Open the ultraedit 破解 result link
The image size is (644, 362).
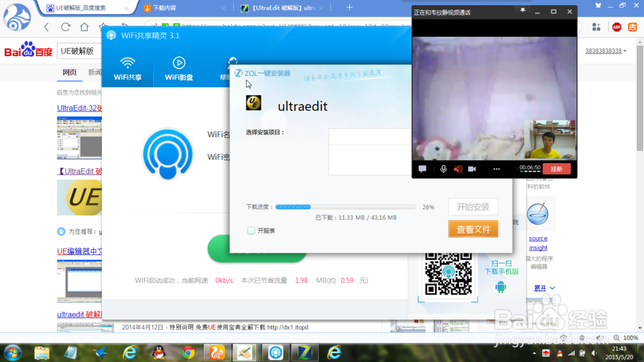[79, 314]
